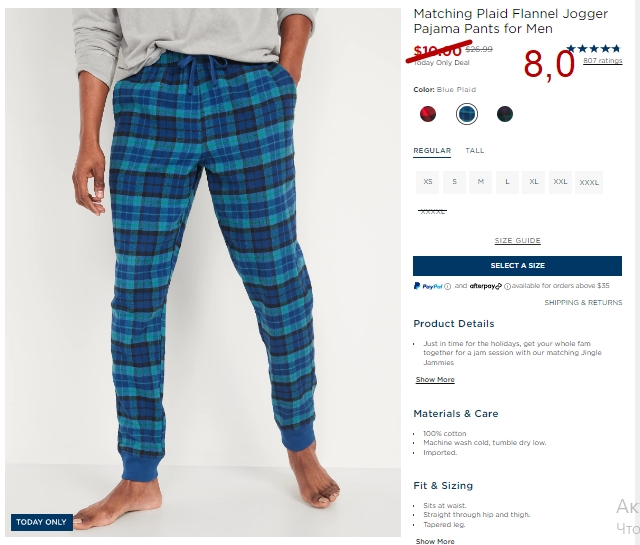Switch to the REGULAR fit tab
Image resolution: width=640 pixels, height=545 pixels.
point(432,151)
